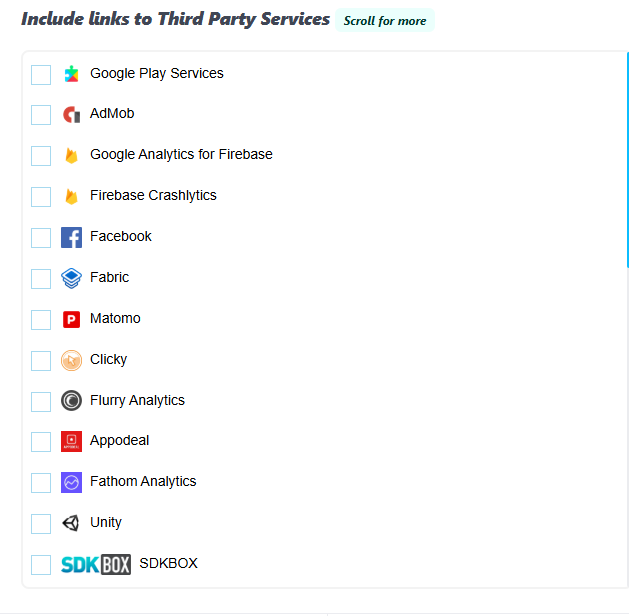Click the Facebook logo icon
629x616 pixels.
(x=71, y=237)
